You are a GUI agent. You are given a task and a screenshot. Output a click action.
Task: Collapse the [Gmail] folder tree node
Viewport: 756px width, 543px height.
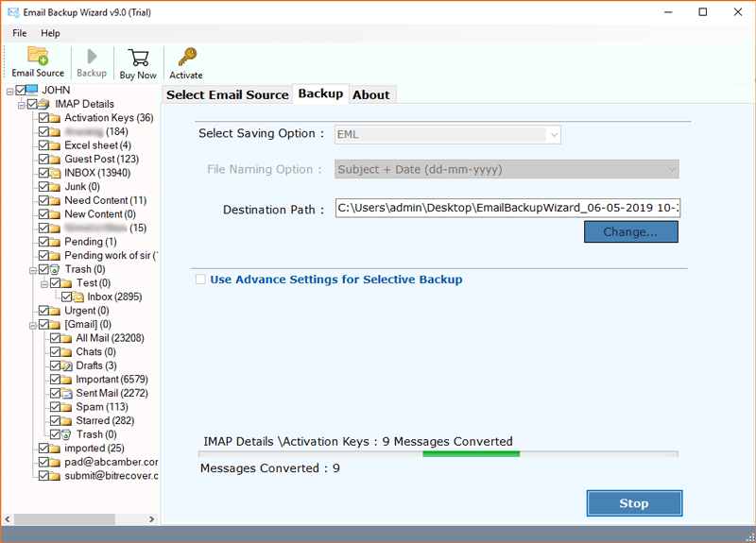[21, 324]
